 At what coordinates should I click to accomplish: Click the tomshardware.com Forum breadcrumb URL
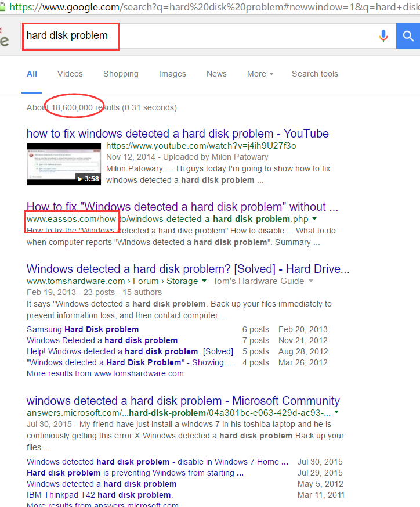pos(112,281)
